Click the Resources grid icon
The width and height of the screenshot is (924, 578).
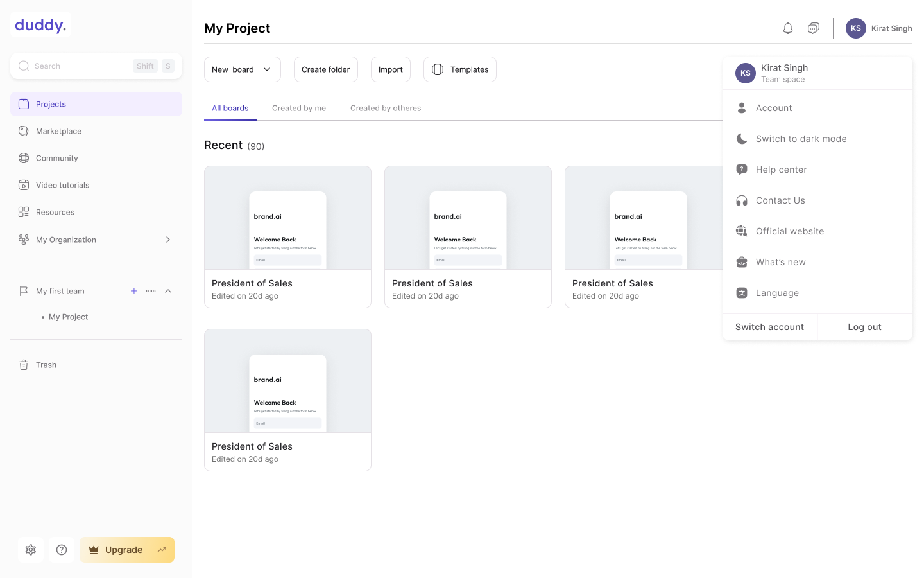click(24, 212)
